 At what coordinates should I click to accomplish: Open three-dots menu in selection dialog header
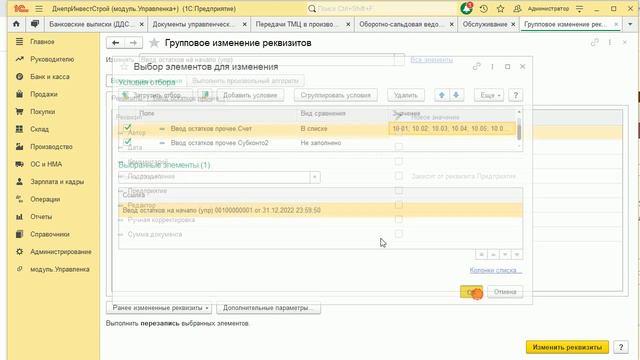point(492,66)
